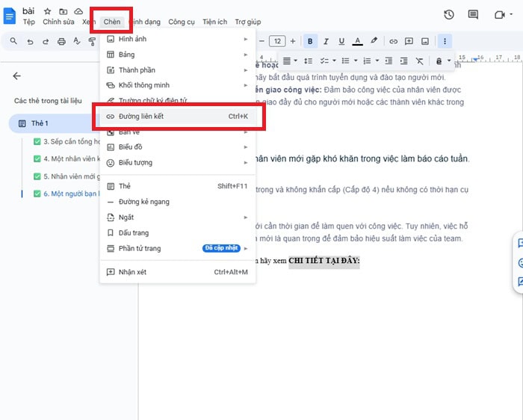Image resolution: width=523 pixels, height=420 pixels.
Task: Open version history clock icon
Action: click(449, 15)
